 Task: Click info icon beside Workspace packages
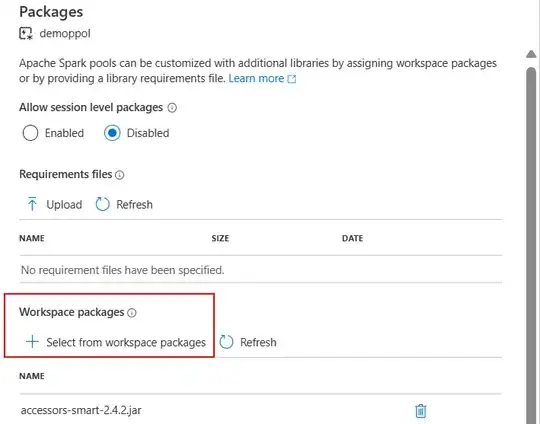pos(132,313)
